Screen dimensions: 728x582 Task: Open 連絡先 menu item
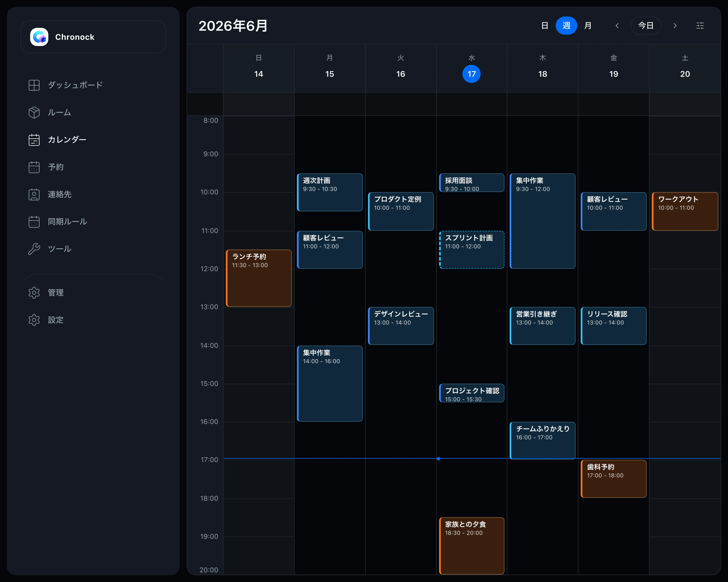click(x=93, y=194)
